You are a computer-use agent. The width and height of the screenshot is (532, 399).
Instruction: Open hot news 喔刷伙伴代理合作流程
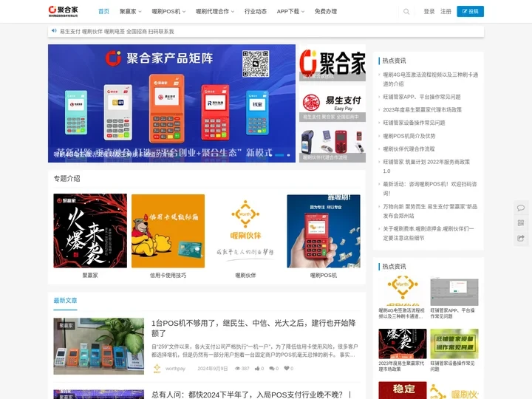tap(409, 149)
